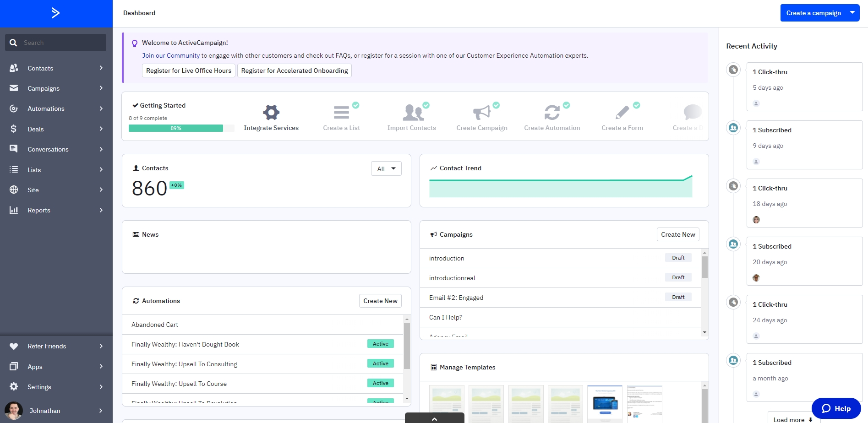Expand the Deals sidebar chevron
868x423 pixels.
101,129
